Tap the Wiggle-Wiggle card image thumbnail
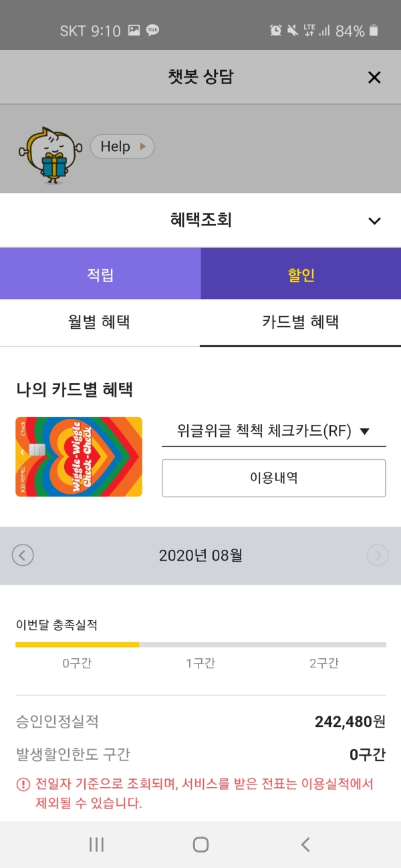 [78, 456]
